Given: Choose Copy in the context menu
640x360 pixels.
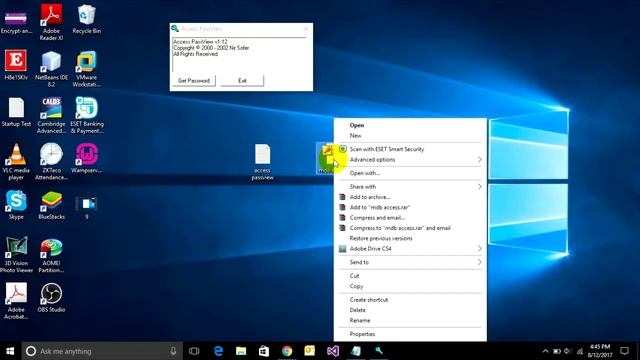Looking at the screenshot, I should coord(410,286).
